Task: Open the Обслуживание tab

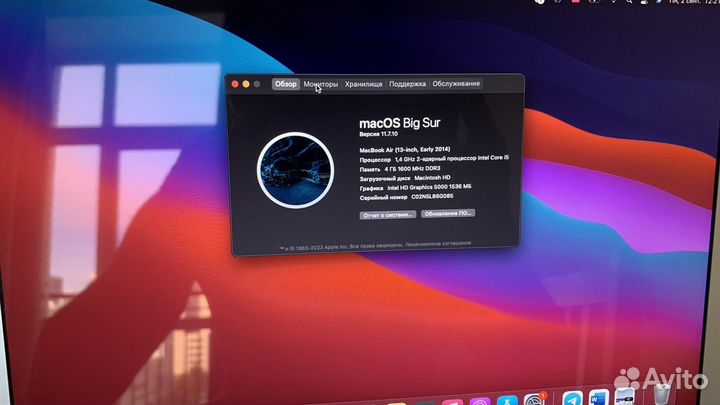Action: tap(456, 84)
